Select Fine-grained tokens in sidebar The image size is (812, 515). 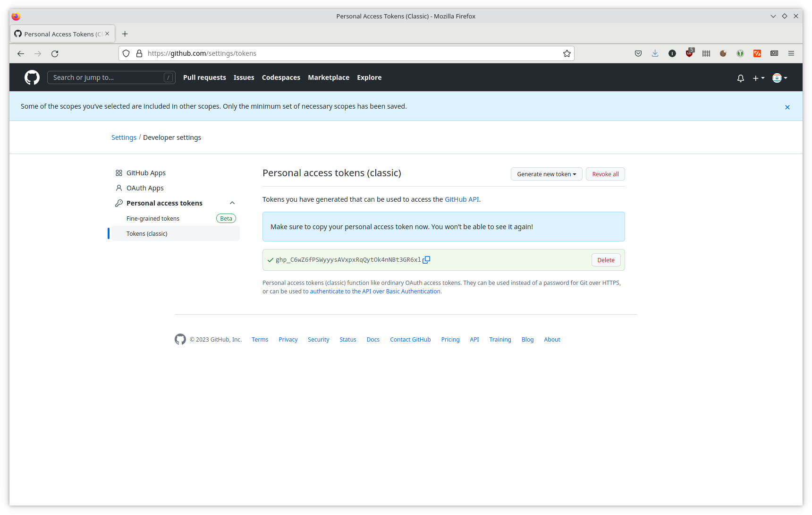pyautogui.click(x=153, y=219)
